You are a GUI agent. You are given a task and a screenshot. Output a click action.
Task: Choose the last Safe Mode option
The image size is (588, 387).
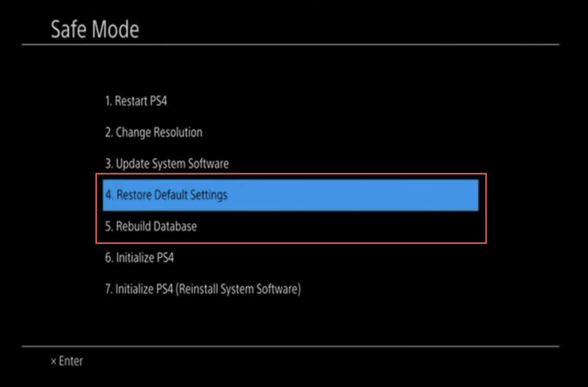pos(202,289)
